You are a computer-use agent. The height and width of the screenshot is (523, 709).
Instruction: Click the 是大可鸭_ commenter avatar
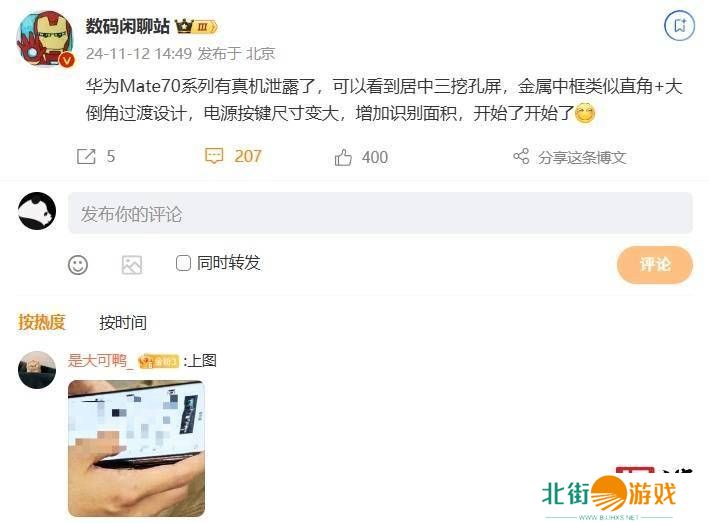37,370
